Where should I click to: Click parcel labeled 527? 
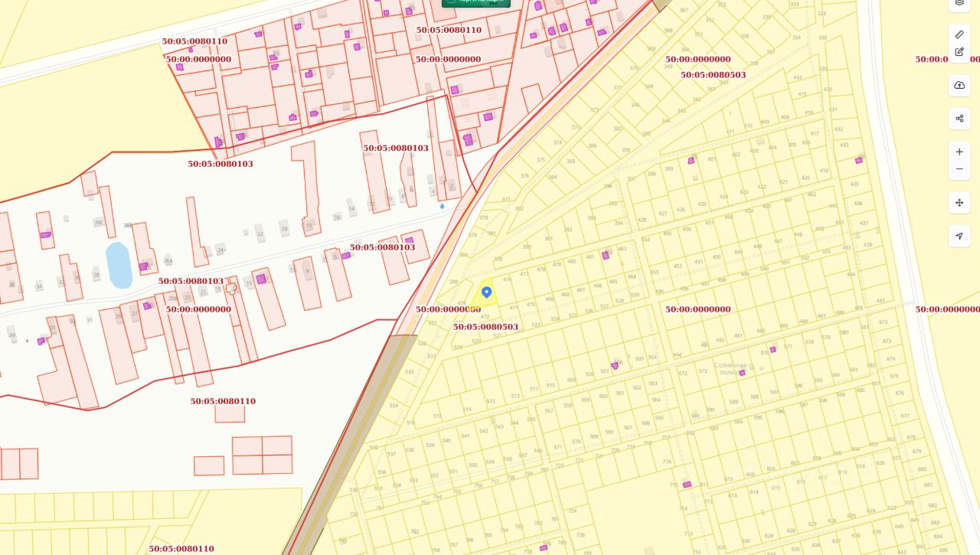[605, 307]
